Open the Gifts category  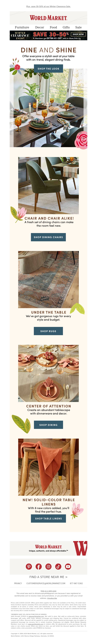click(66, 27)
